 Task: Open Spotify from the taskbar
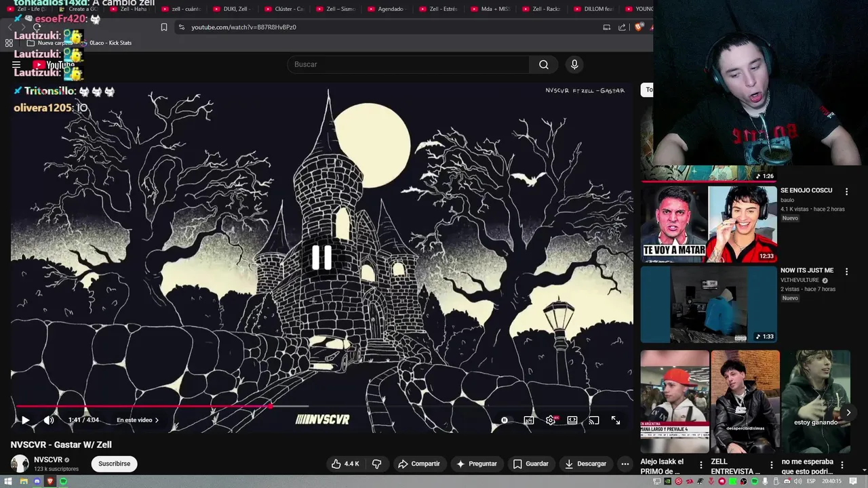coord(63,481)
